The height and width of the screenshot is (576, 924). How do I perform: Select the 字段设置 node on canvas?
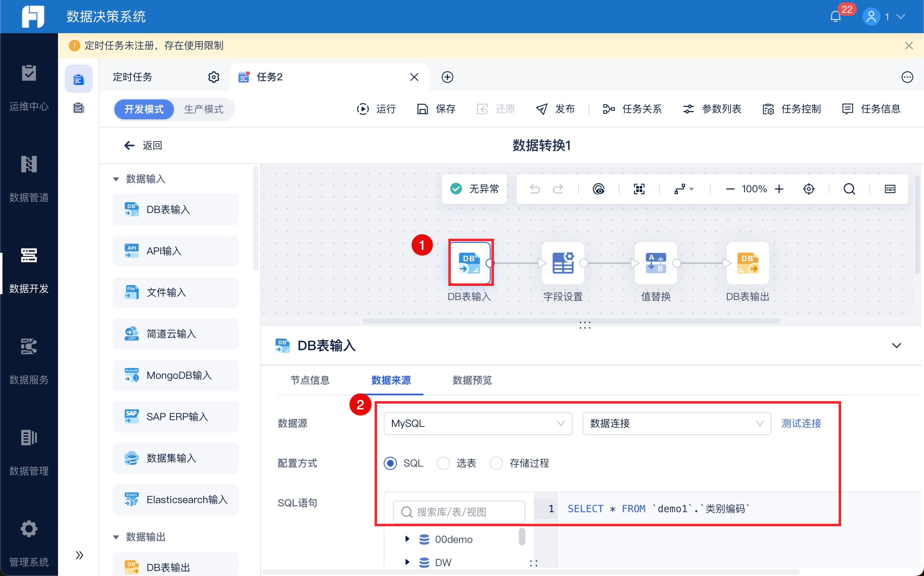point(563,264)
